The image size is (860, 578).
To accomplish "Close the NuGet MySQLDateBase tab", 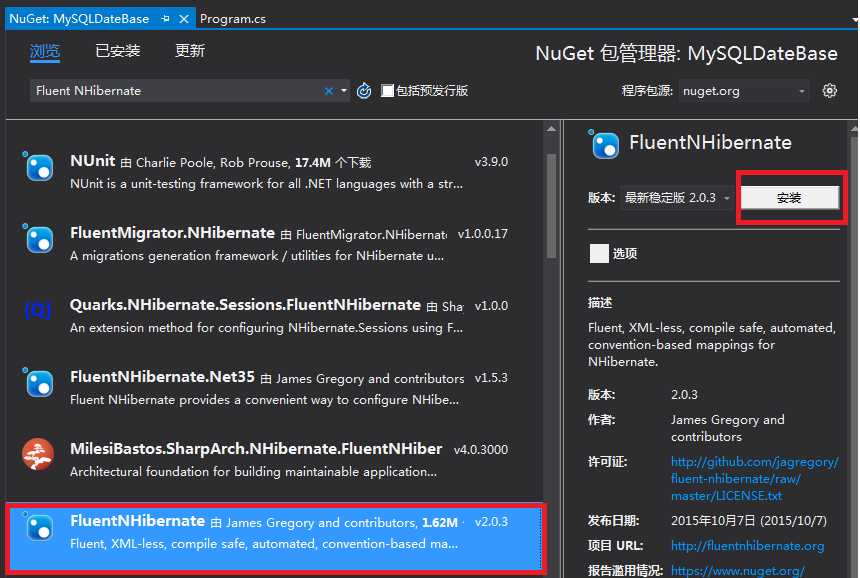I will 184,19.
